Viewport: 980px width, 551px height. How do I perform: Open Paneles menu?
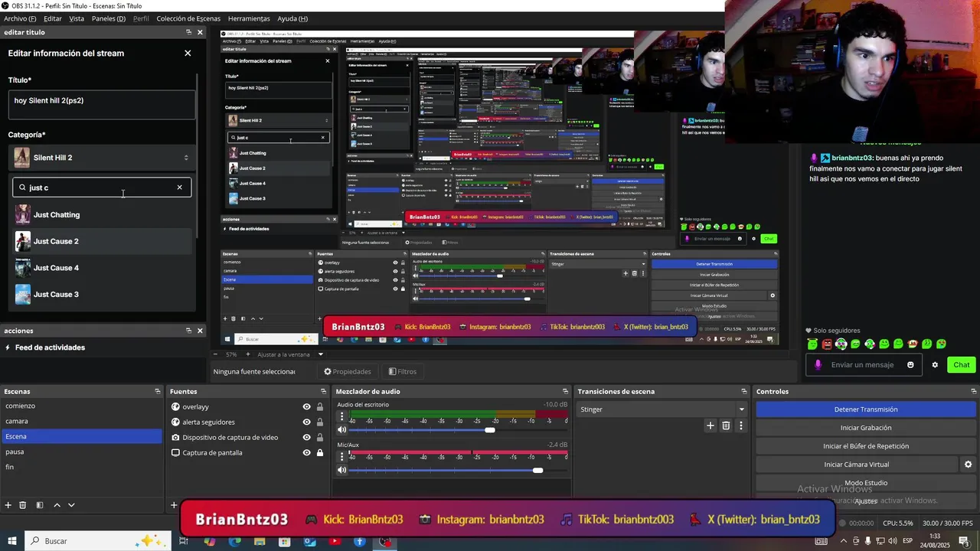pyautogui.click(x=108, y=18)
